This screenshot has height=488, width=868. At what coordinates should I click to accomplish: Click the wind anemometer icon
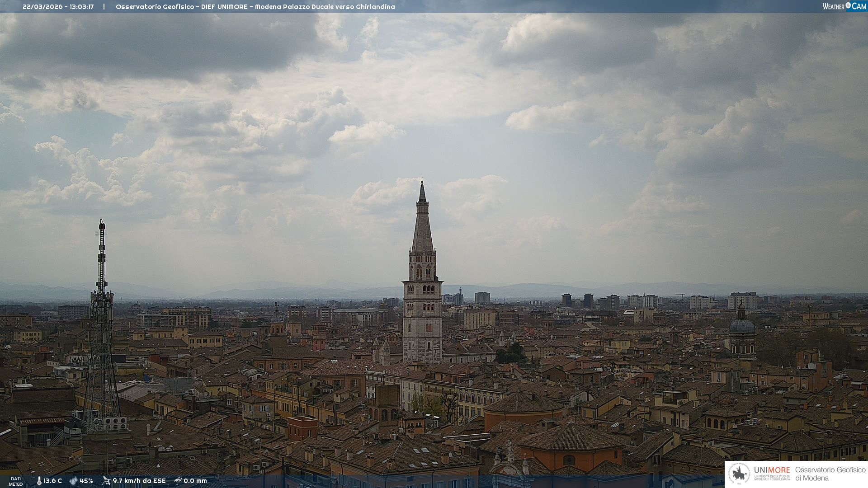pos(106,481)
